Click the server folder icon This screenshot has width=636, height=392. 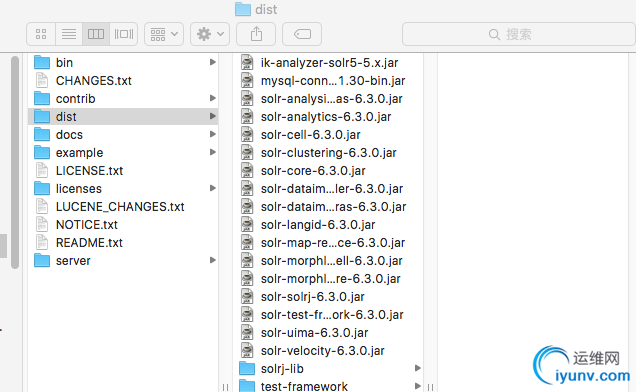pyautogui.click(x=42, y=261)
